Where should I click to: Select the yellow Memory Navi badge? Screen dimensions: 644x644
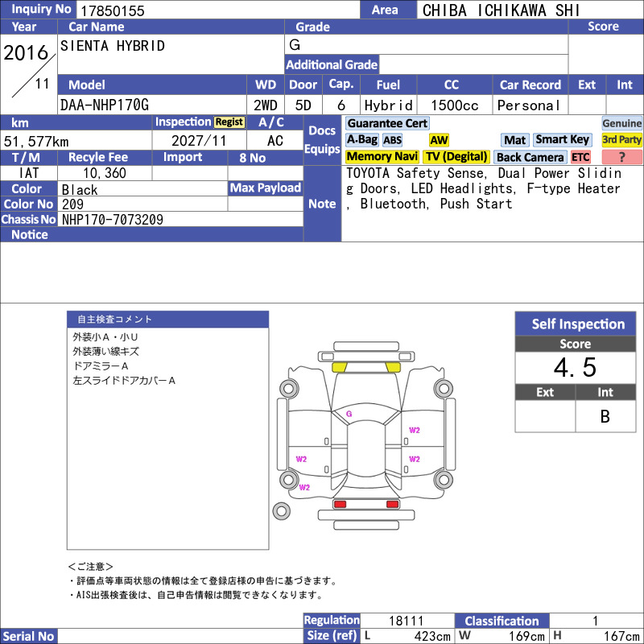point(382,157)
